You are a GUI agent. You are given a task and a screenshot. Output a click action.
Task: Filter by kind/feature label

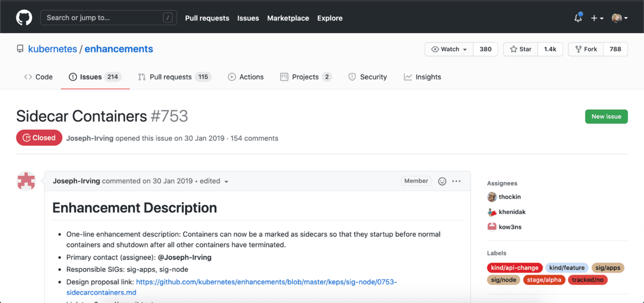567,268
